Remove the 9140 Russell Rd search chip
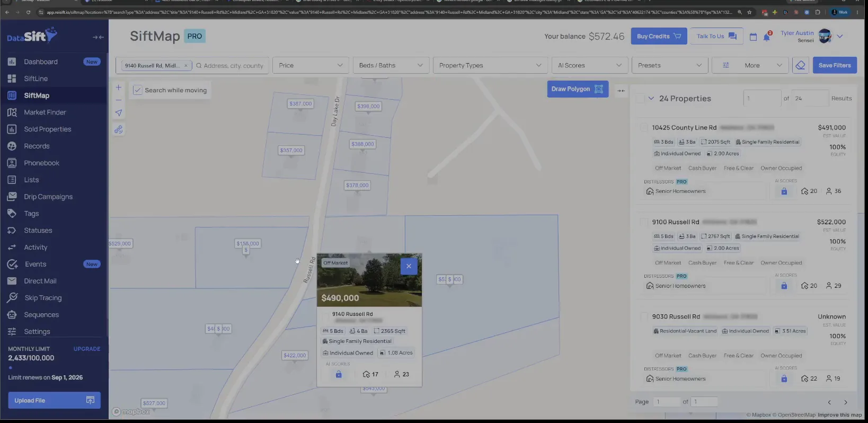 [x=186, y=66]
